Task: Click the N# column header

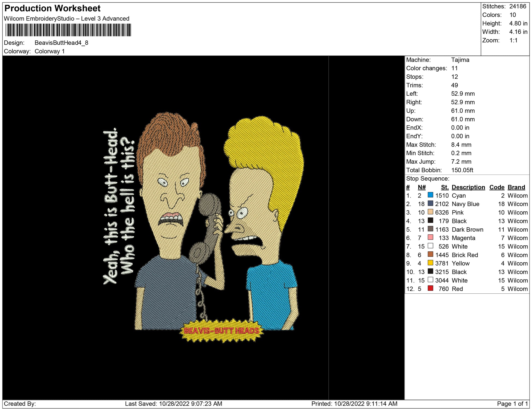Action: (422, 187)
